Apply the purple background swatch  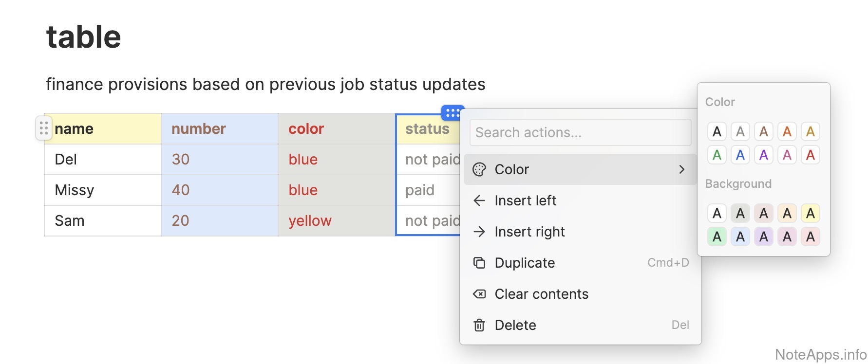coord(764,237)
